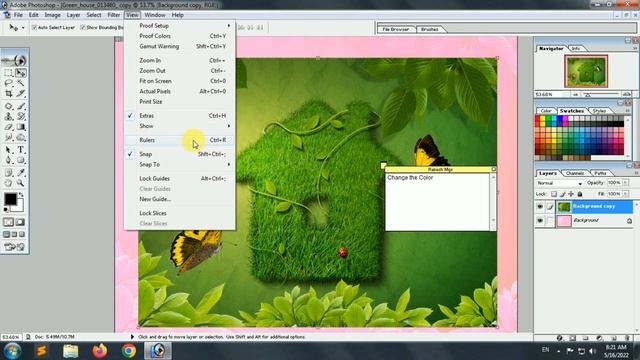Select the Eyedropper tool
The image size is (640, 360).
point(20,173)
